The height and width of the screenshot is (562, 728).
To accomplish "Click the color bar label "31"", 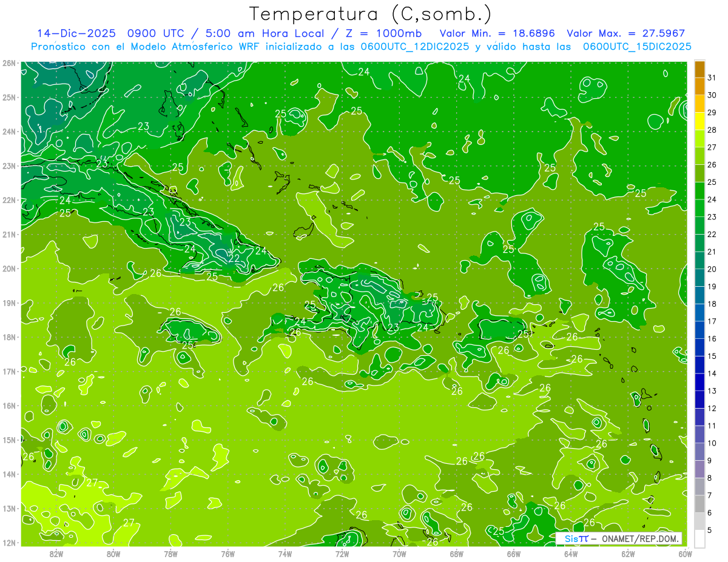I will pos(712,78).
